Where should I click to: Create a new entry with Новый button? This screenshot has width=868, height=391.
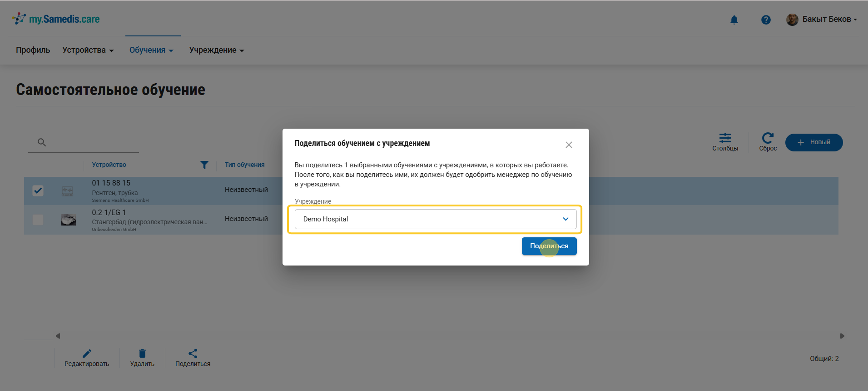[814, 142]
